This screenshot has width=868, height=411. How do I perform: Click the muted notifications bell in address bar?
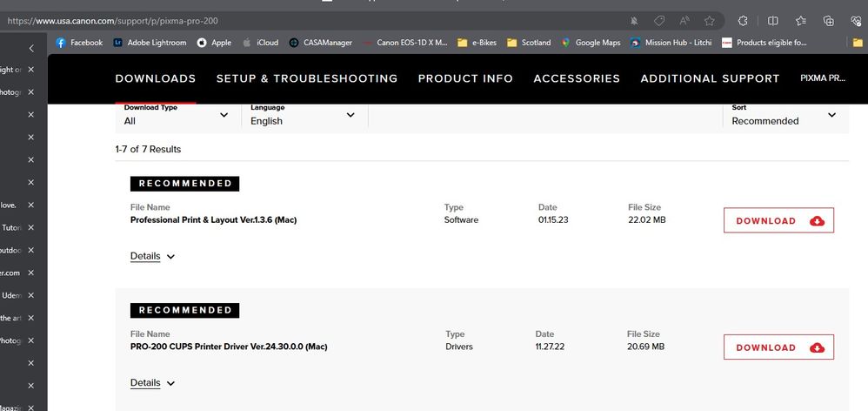(634, 21)
